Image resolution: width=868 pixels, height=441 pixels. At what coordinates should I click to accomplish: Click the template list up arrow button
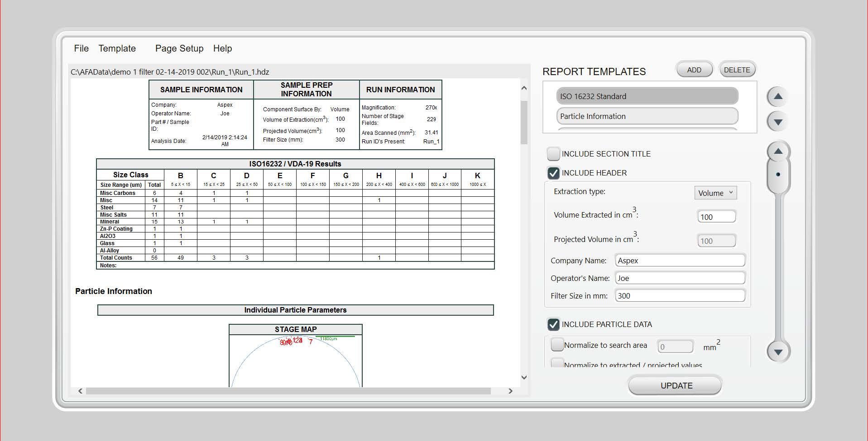point(778,96)
